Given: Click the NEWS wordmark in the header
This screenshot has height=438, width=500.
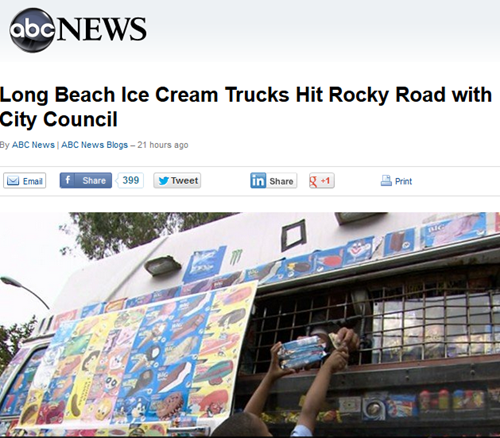Looking at the screenshot, I should [102, 29].
